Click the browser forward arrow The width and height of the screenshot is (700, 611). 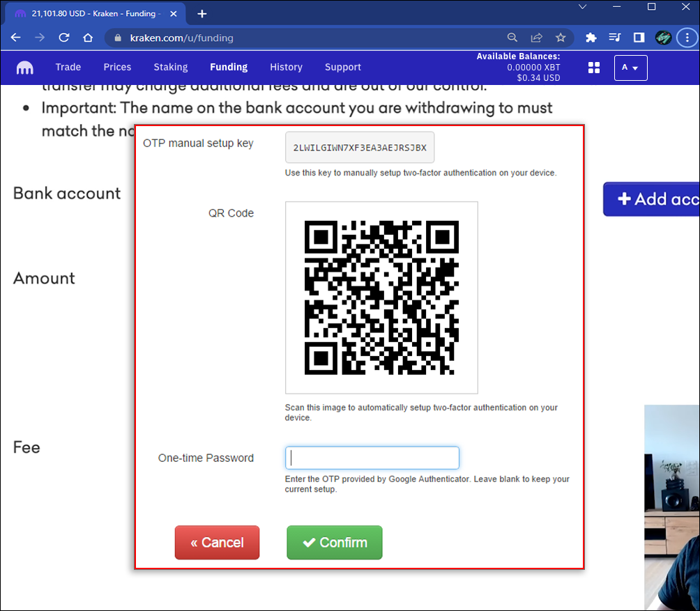coord(40,38)
